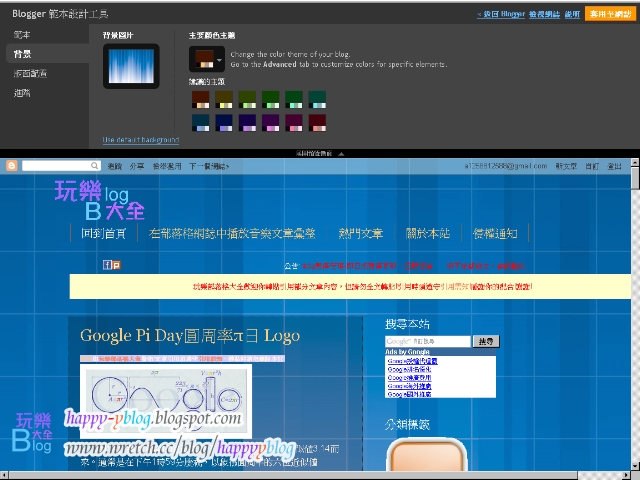Choose the bright green suggested theme swatch
The image size is (640, 480).
(270, 100)
